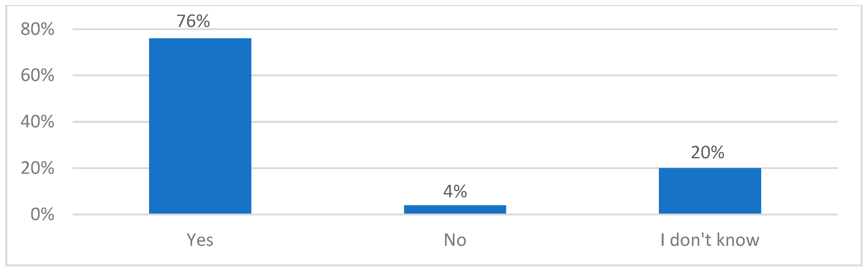The height and width of the screenshot is (271, 868).
Task: Select the 76% data label
Action: [x=193, y=21]
